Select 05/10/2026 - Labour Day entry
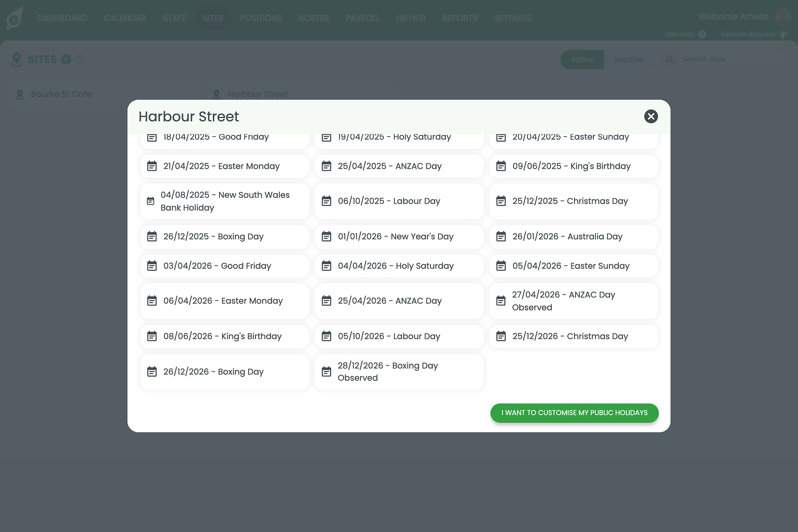The height and width of the screenshot is (532, 798). pos(399,336)
